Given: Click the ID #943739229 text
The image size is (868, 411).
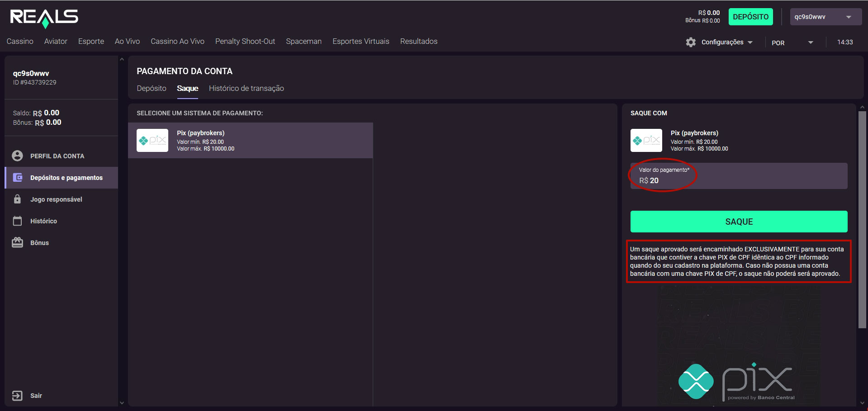Looking at the screenshot, I should point(35,82).
